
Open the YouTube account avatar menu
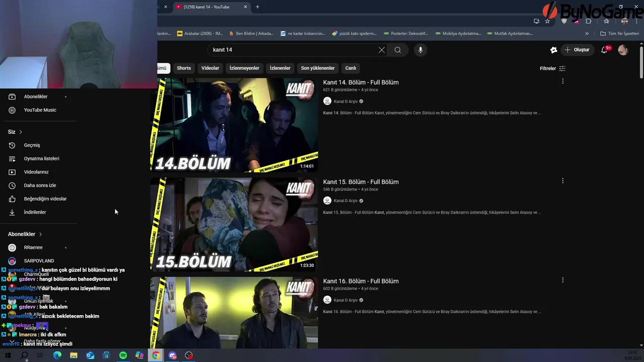[623, 50]
